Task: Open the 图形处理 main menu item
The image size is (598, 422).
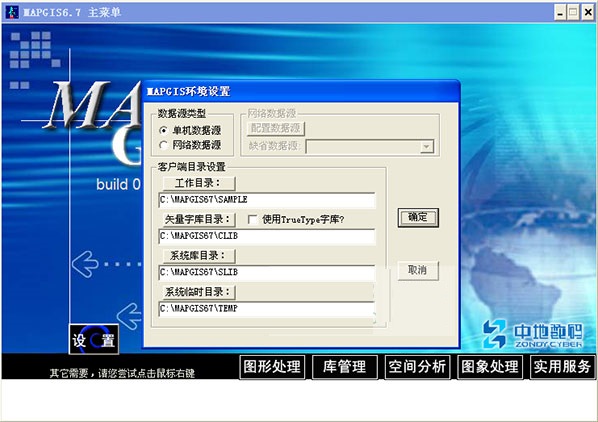Action: coord(272,367)
